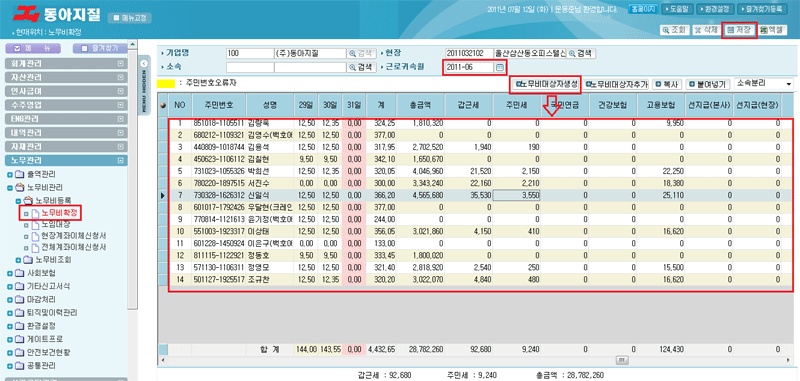The width and height of the screenshot is (800, 381).
Task: Open 현장계좌이체신청서 in tree
Action: [73, 236]
